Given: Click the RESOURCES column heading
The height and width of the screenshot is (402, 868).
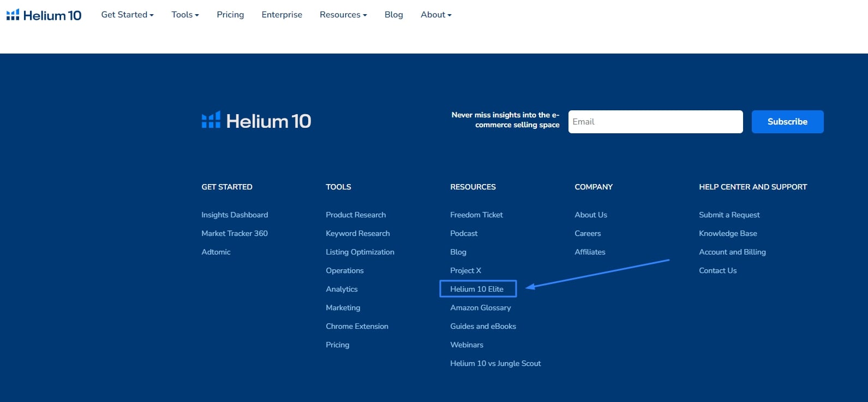Looking at the screenshot, I should coord(473,187).
